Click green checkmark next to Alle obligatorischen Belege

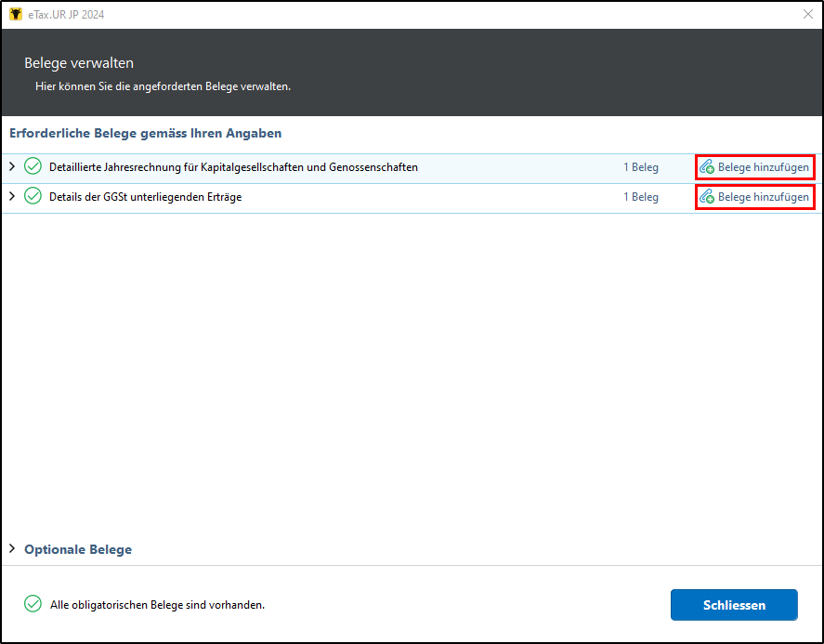[x=33, y=604]
